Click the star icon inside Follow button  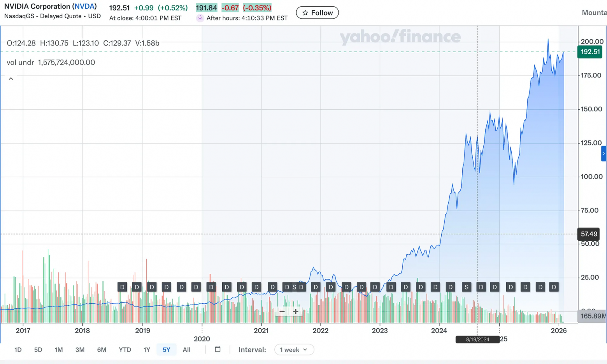[306, 12]
